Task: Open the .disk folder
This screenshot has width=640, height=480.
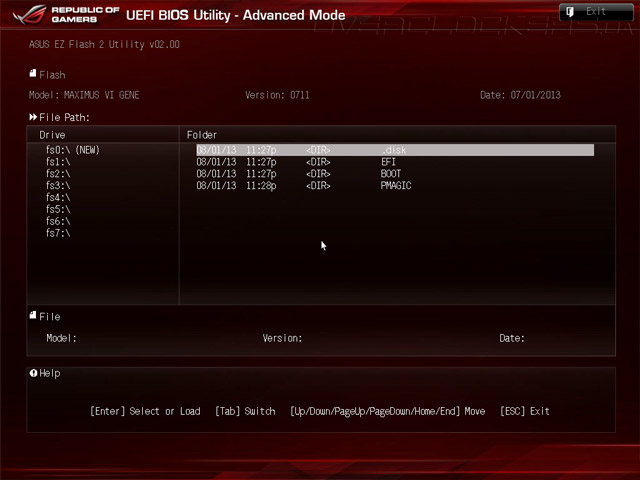Action: tap(395, 150)
